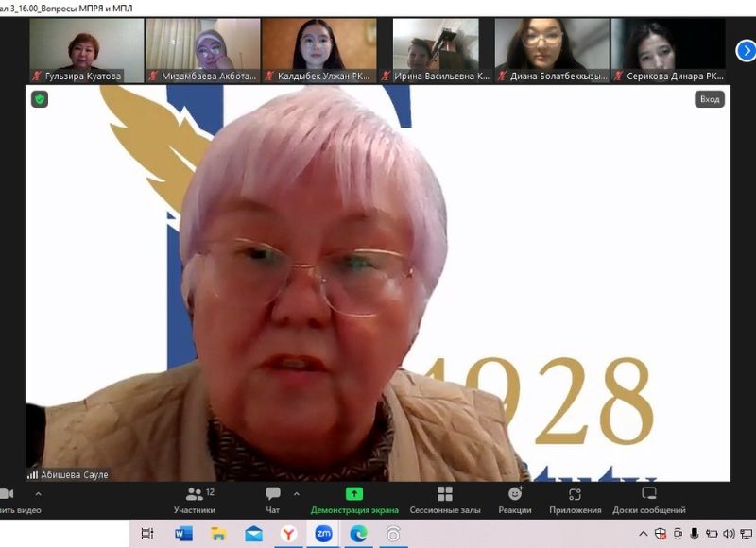Open Сессионные залы breakout rooms
The width and height of the screenshot is (756, 548).
(444, 498)
